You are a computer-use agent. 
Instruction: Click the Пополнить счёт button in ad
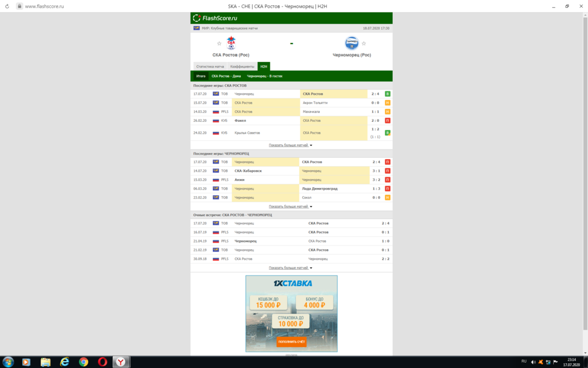[292, 342]
